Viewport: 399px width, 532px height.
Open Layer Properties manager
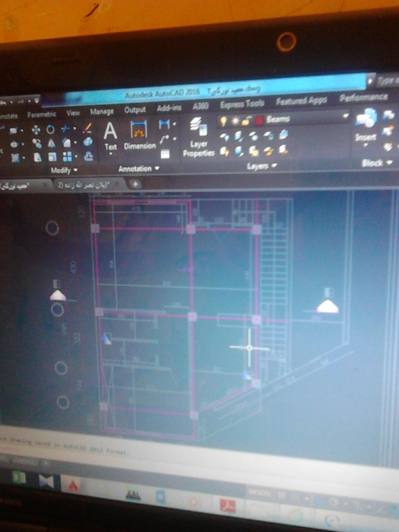198,138
